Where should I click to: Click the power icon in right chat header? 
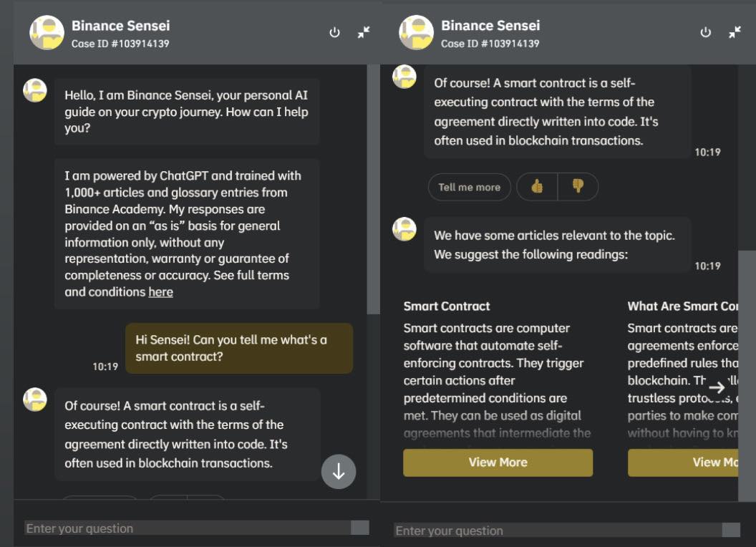[705, 32]
